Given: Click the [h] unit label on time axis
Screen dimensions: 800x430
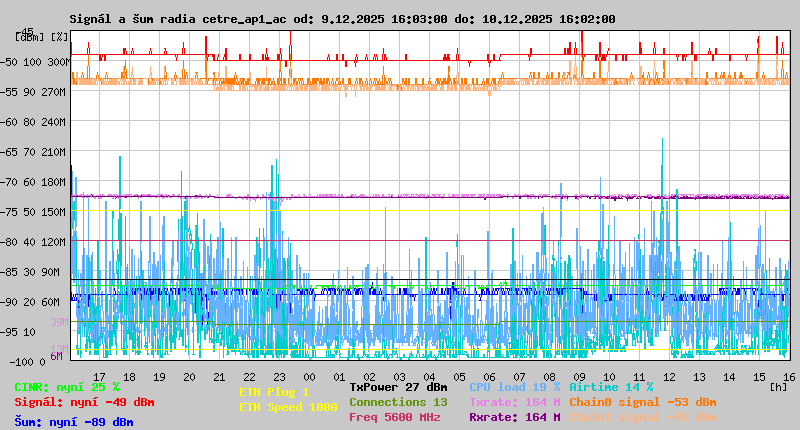Looking at the screenshot, I should (x=778, y=387).
